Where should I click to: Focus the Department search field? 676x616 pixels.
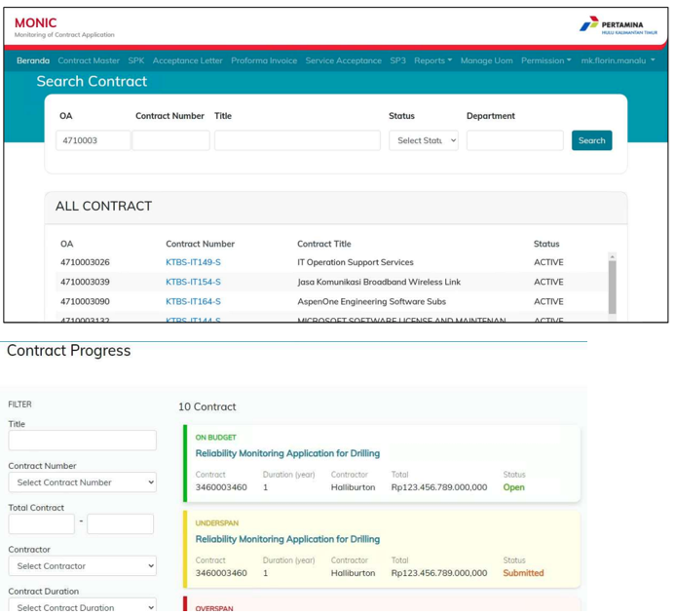pyautogui.click(x=514, y=140)
